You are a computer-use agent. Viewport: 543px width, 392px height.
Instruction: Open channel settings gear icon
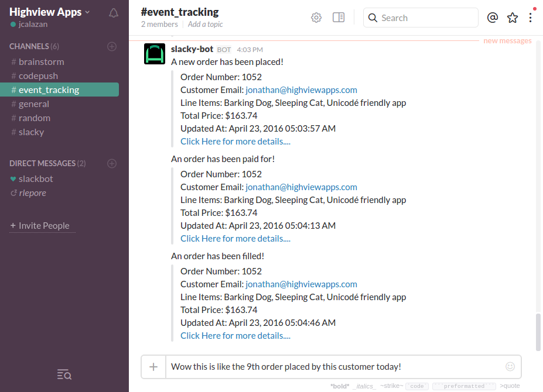coord(316,18)
